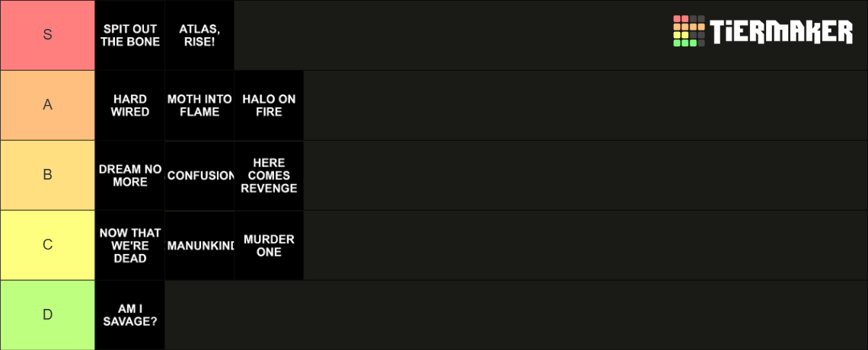This screenshot has height=350, width=868.
Task: Select the MURDER ONE tile
Action: tap(269, 246)
